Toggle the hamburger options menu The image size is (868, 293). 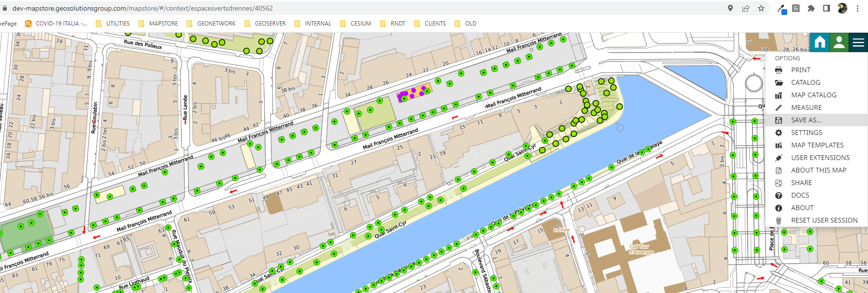[x=858, y=42]
